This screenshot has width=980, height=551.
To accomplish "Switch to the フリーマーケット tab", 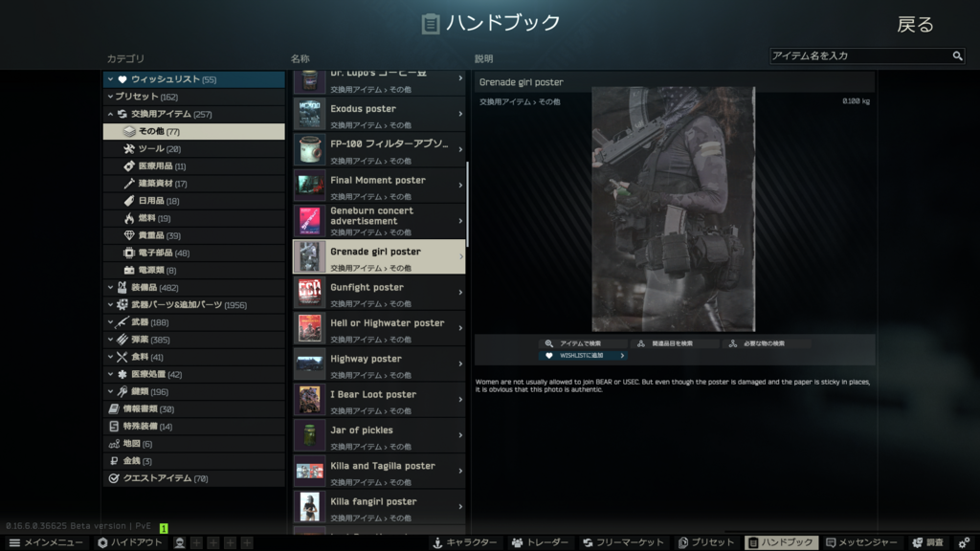I will (623, 542).
